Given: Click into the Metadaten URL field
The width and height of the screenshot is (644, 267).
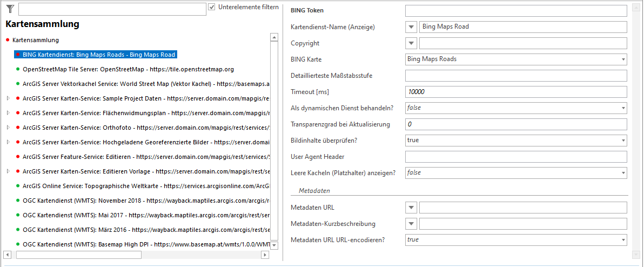Looking at the screenshot, I should [523, 208].
